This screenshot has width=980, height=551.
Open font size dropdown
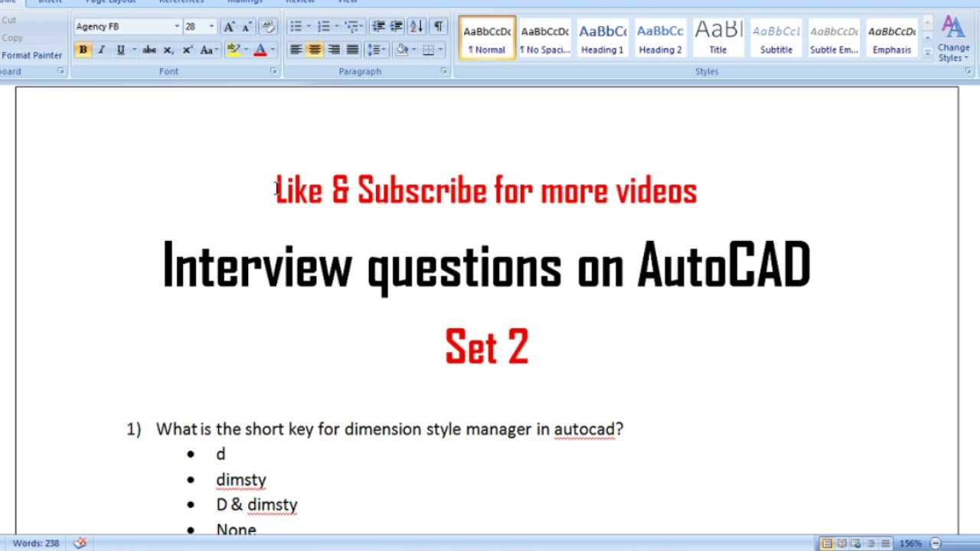tap(211, 27)
